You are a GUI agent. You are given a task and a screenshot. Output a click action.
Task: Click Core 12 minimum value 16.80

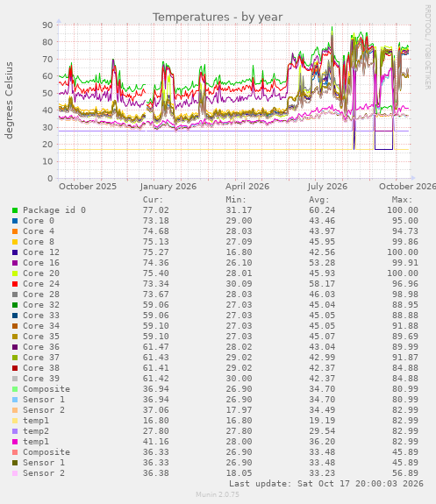(x=239, y=252)
